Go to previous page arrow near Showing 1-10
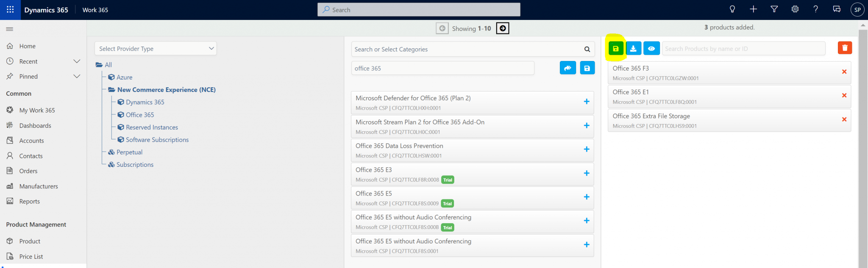This screenshot has height=268, width=868. tap(442, 28)
